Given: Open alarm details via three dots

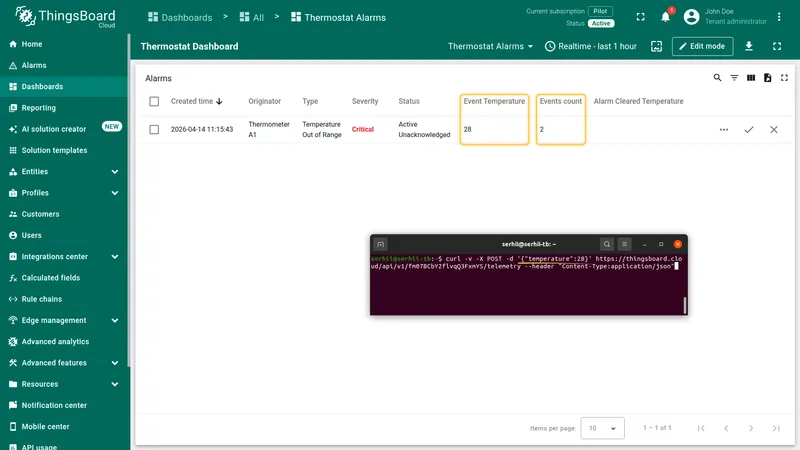Looking at the screenshot, I should pyautogui.click(x=724, y=130).
